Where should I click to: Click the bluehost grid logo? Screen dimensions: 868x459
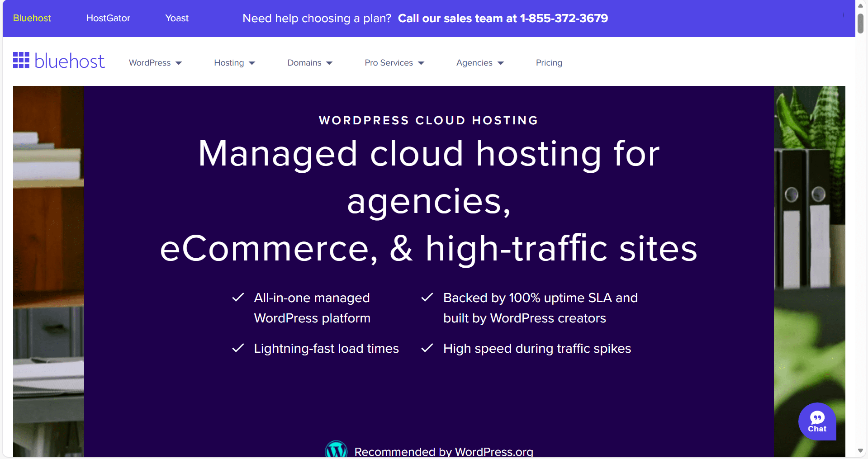21,60
